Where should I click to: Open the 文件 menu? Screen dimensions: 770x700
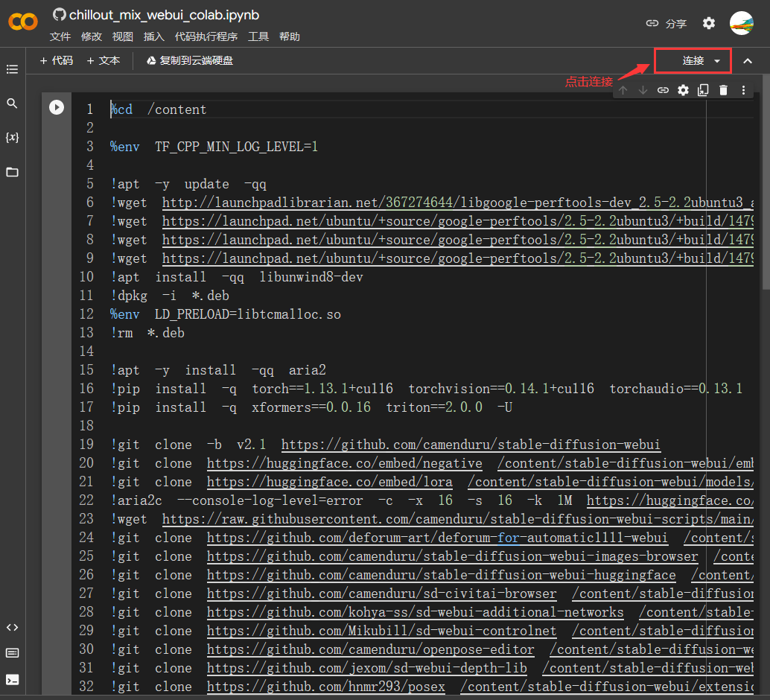point(60,36)
